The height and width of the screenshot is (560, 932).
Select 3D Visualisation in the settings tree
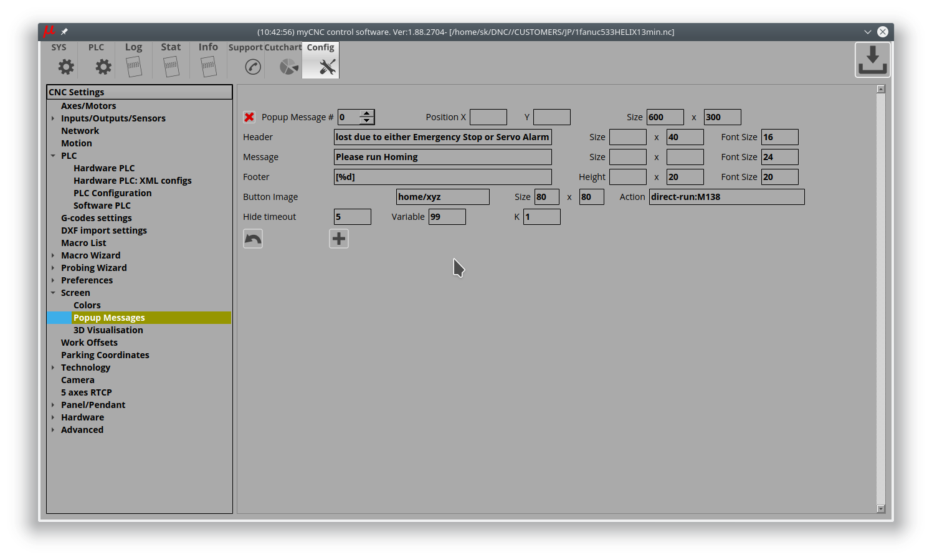pos(108,330)
